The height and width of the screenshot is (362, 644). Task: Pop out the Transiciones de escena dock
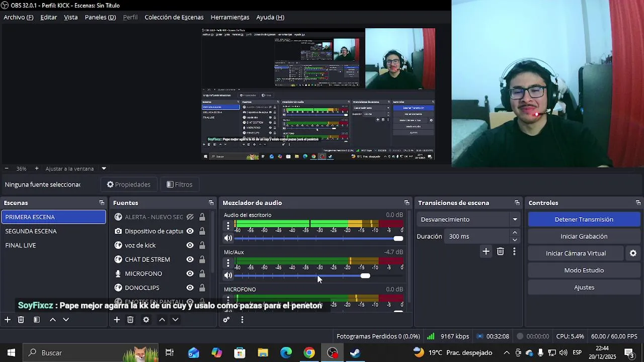[x=517, y=203]
